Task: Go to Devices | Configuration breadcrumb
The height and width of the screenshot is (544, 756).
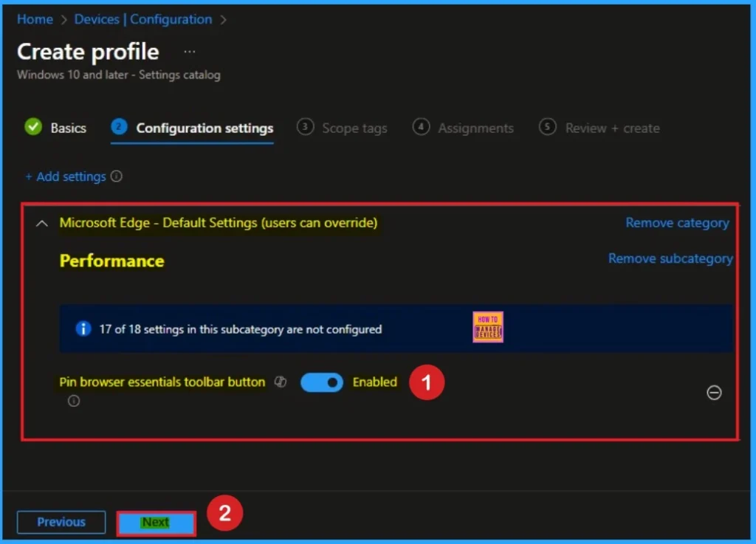Action: pyautogui.click(x=142, y=19)
